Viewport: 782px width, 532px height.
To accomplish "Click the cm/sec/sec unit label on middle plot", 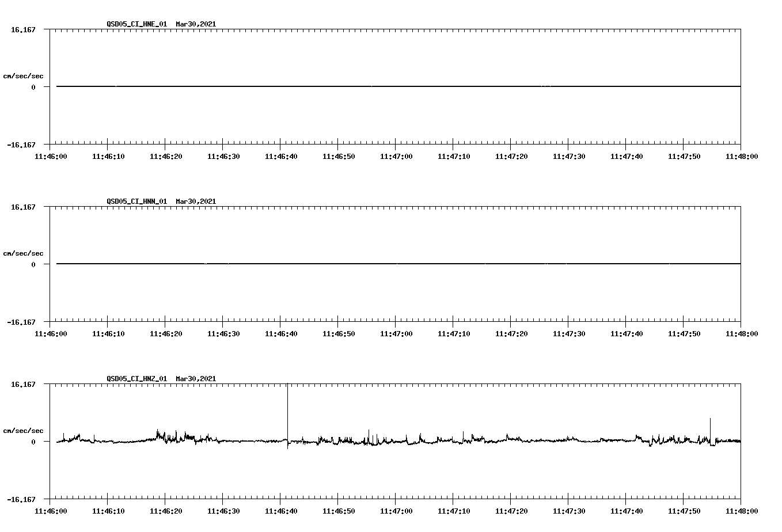I will click(24, 253).
